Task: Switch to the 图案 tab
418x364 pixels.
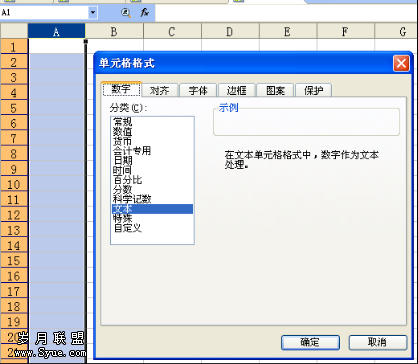Action: (x=275, y=90)
